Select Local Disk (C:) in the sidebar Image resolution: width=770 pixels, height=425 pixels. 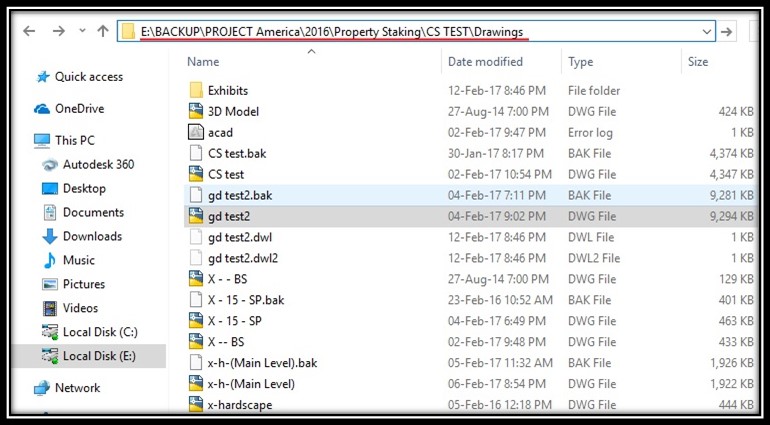point(100,332)
